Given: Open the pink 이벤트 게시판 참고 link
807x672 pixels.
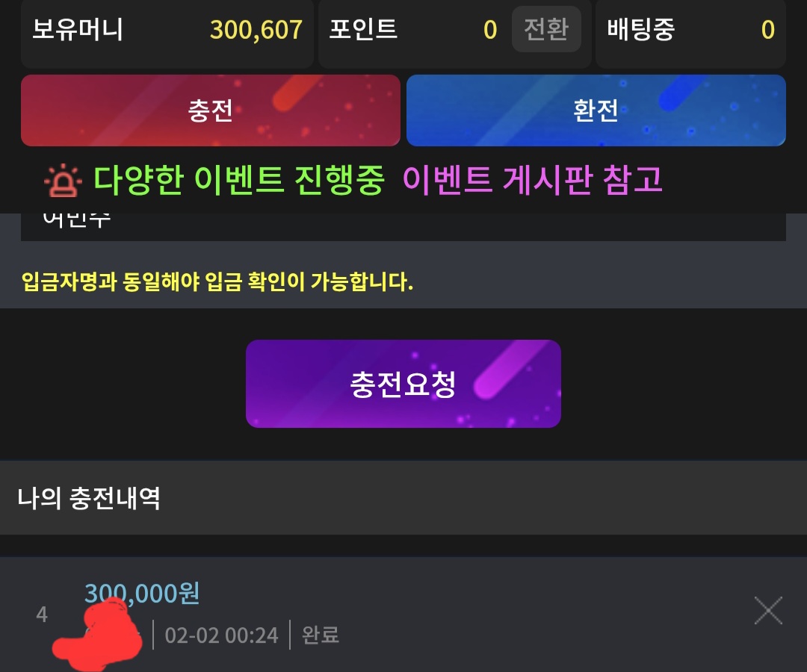Looking at the screenshot, I should (532, 181).
